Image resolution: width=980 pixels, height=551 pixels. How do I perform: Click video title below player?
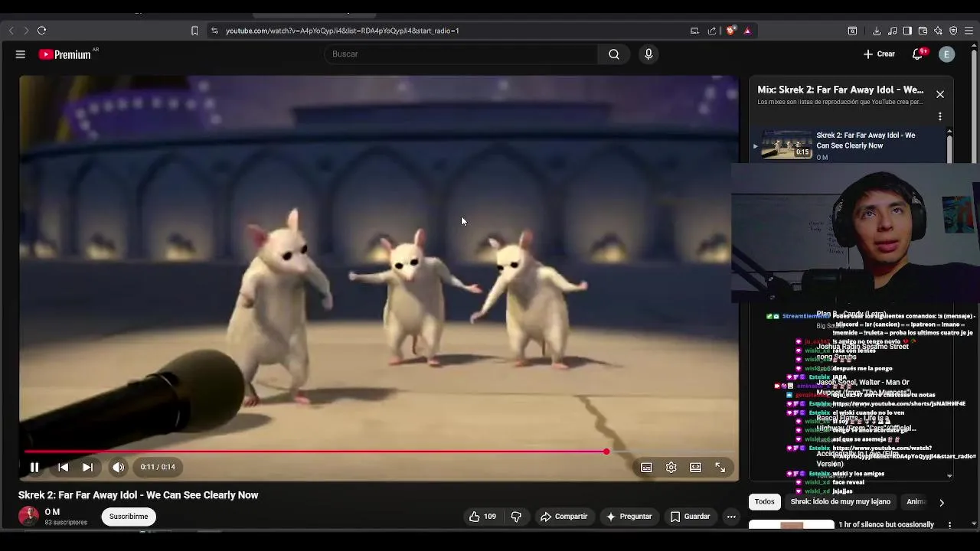pyautogui.click(x=139, y=495)
